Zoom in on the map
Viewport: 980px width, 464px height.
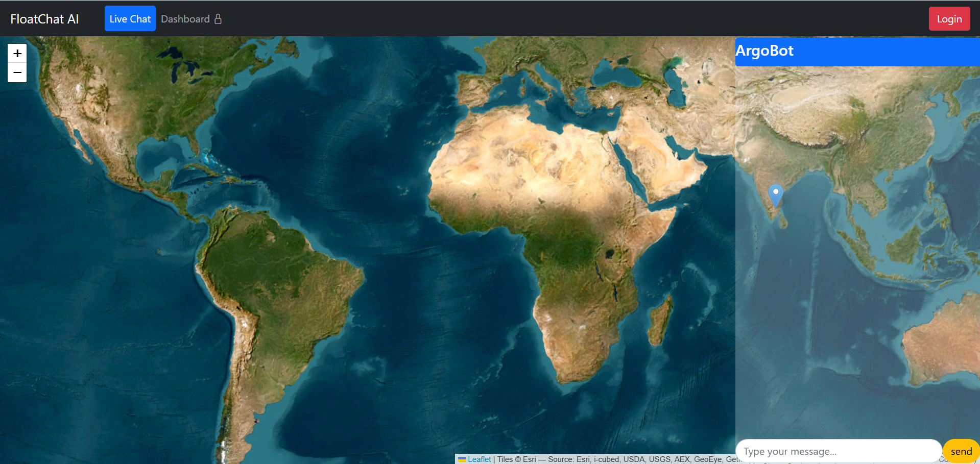pyautogui.click(x=17, y=54)
